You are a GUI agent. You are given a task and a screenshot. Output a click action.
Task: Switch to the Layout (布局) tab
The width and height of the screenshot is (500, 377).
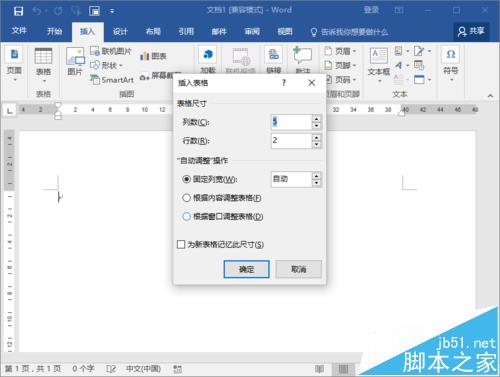pos(153,31)
